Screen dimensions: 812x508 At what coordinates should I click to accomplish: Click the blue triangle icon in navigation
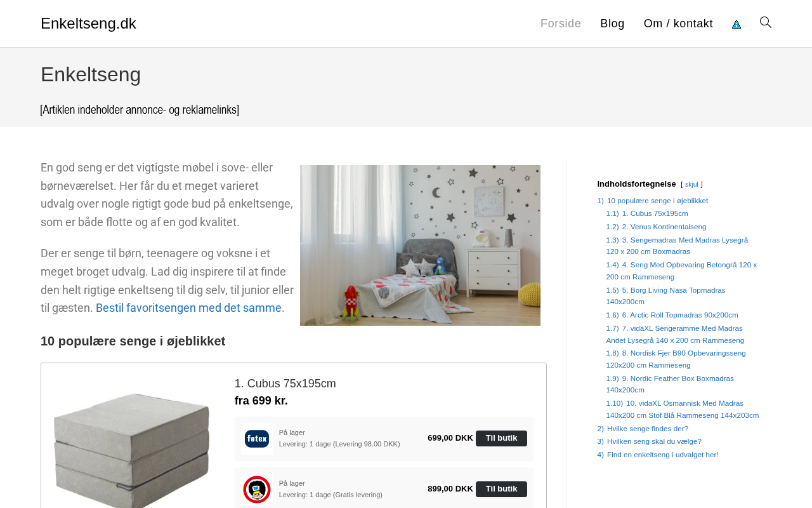point(737,24)
